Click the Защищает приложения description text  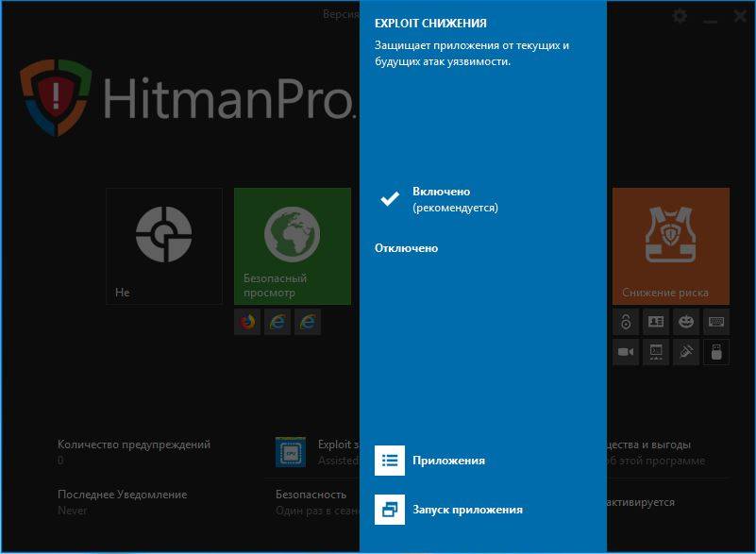[x=472, y=54]
